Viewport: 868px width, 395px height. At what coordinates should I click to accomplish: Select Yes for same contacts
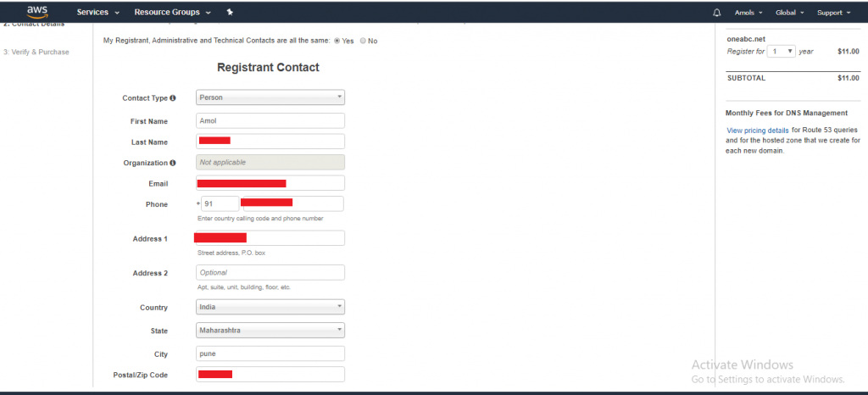coord(337,41)
